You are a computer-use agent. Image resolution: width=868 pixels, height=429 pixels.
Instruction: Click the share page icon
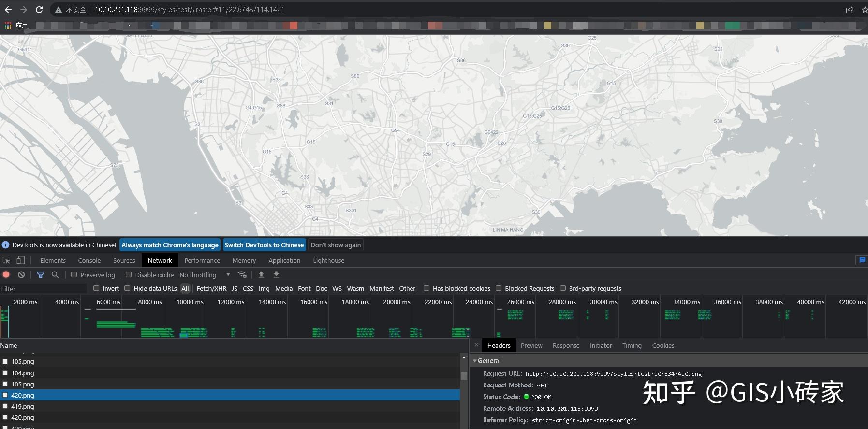click(x=850, y=10)
